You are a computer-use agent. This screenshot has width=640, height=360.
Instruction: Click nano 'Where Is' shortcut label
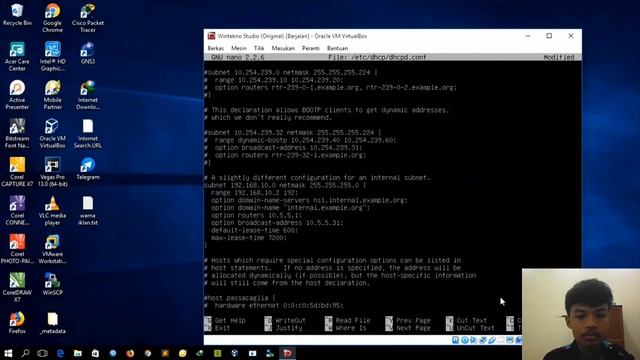tap(351, 328)
